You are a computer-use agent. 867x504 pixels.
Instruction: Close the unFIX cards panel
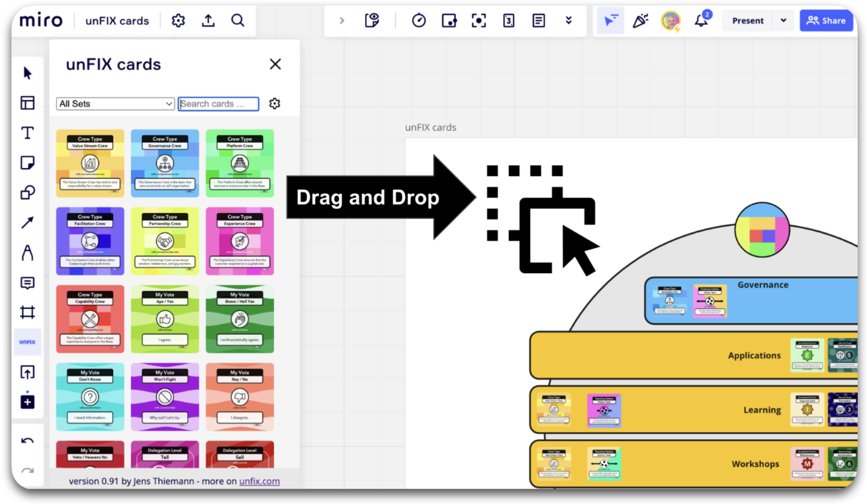pos(275,64)
